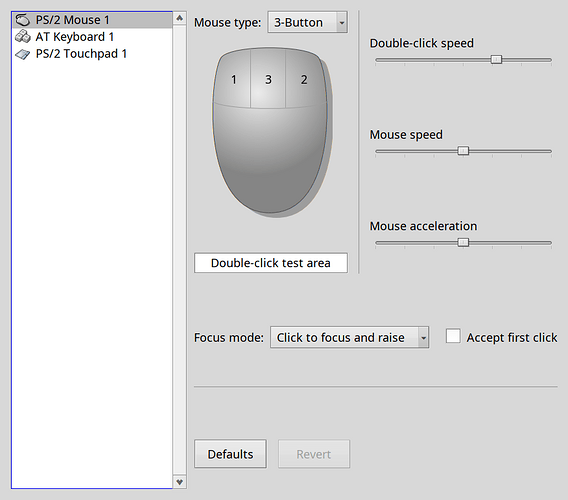The width and height of the screenshot is (568, 500).
Task: Click the device list scroll down arrow
Action: pyautogui.click(x=179, y=482)
